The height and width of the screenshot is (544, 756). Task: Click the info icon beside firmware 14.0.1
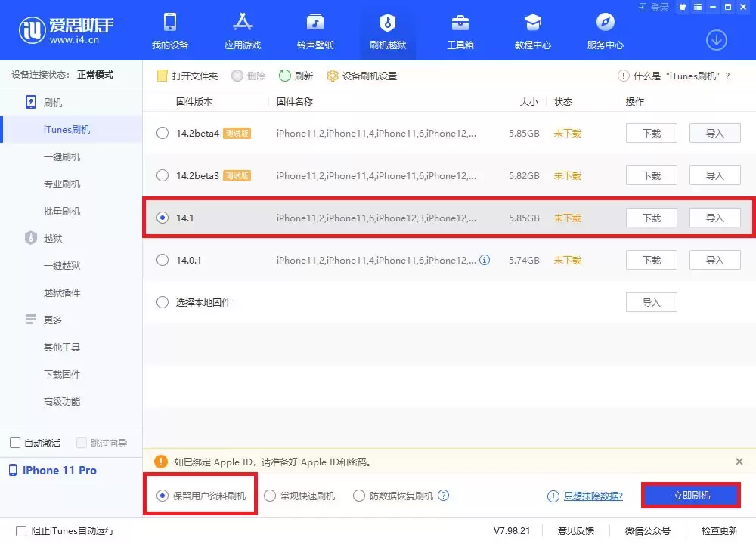click(x=485, y=260)
